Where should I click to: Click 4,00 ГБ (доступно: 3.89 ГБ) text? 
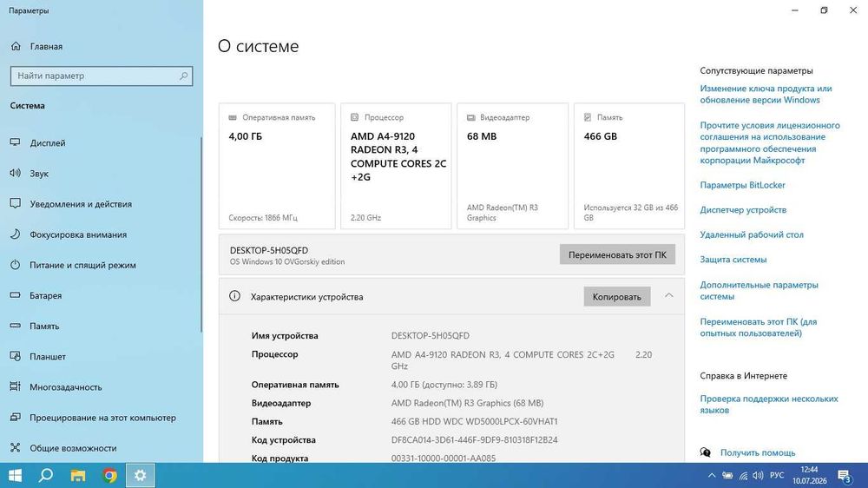click(x=444, y=385)
